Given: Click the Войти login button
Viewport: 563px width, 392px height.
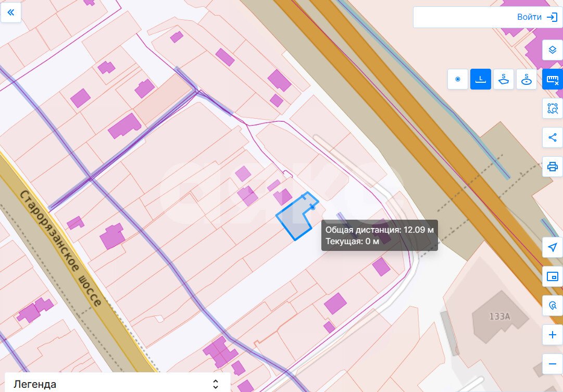Looking at the screenshot, I should 537,17.
